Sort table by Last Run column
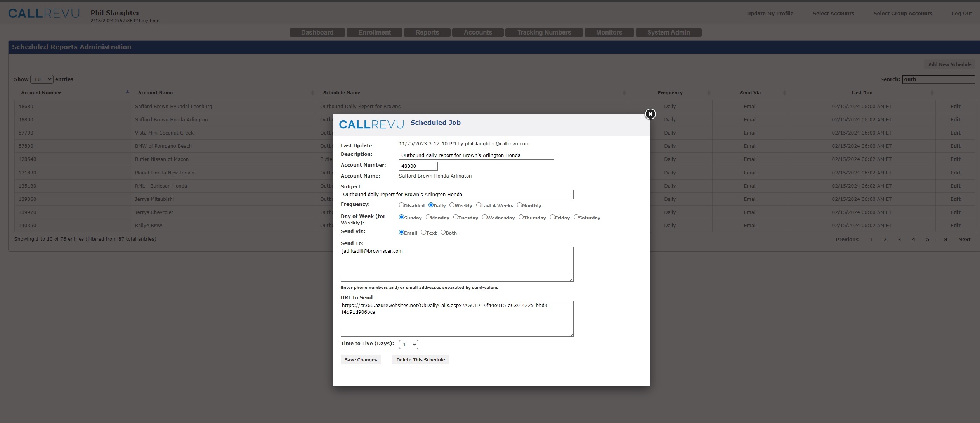This screenshot has width=980, height=423. pyautogui.click(x=862, y=93)
